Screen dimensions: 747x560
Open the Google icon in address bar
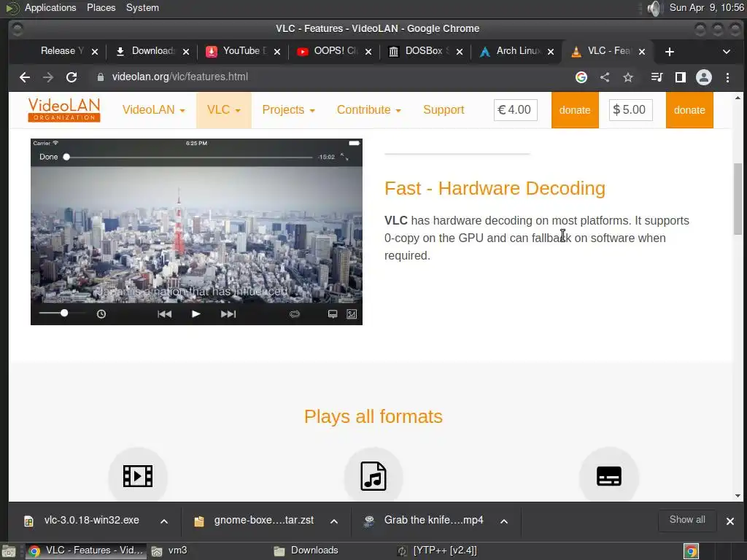(x=581, y=77)
